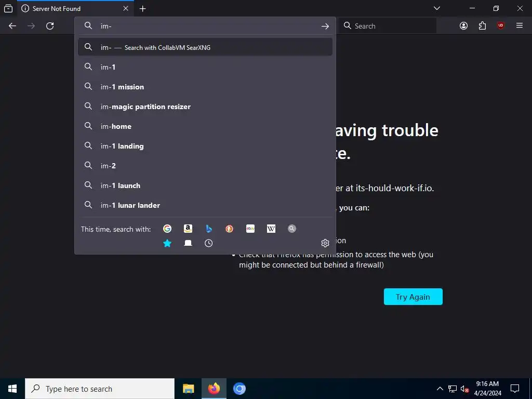
Task: Choose the im-2 suggestion
Action: [x=205, y=166]
